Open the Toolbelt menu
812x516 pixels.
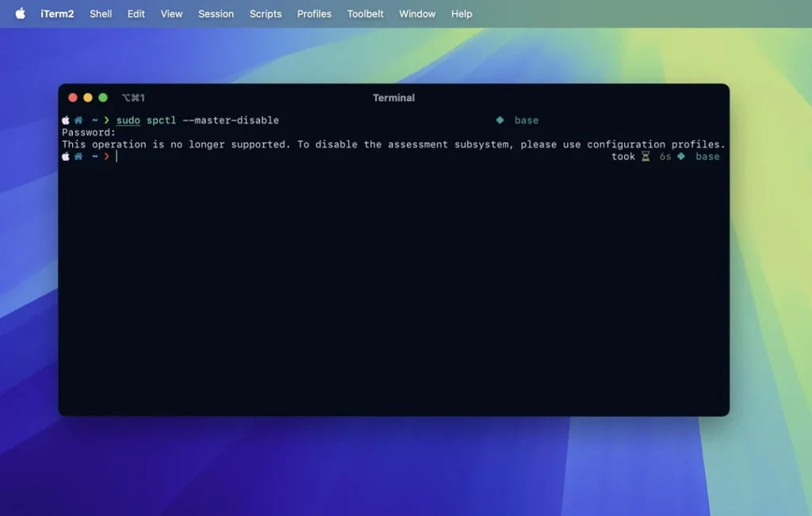click(x=365, y=14)
